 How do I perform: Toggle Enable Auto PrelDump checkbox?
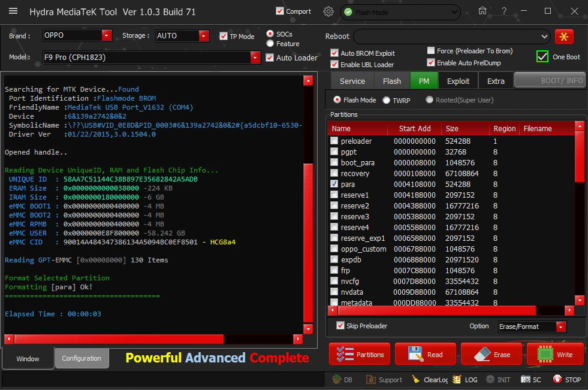[x=431, y=62]
